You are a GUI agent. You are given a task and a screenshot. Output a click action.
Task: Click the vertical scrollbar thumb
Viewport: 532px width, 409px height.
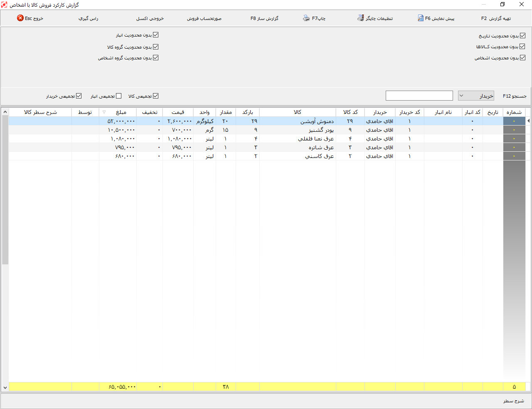coord(5,190)
